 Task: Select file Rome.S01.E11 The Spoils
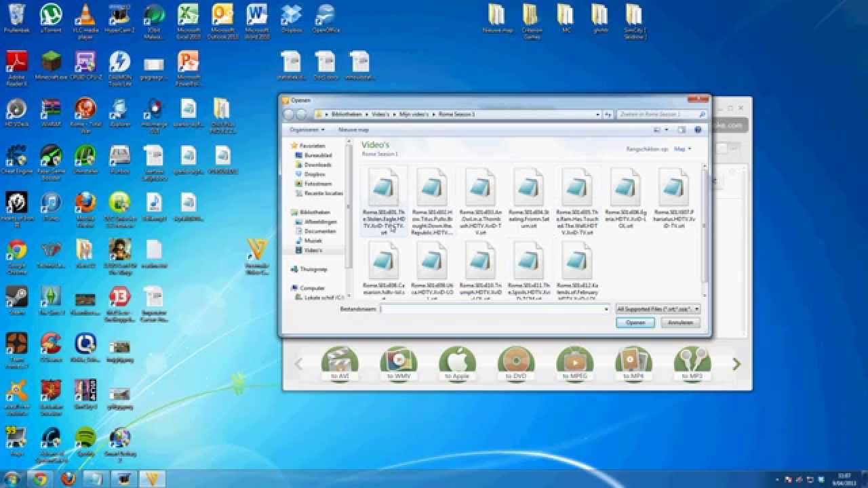click(529, 270)
